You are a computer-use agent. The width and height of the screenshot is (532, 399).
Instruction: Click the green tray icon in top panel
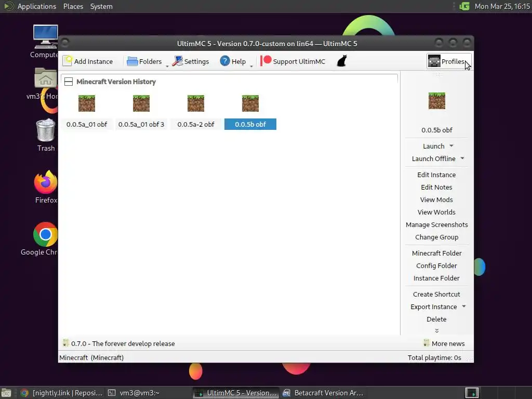(x=464, y=6)
